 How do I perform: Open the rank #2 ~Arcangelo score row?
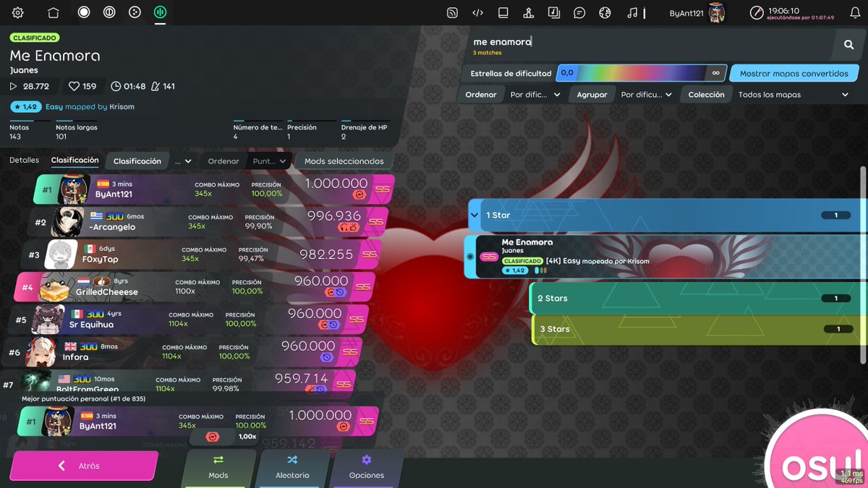click(x=208, y=222)
